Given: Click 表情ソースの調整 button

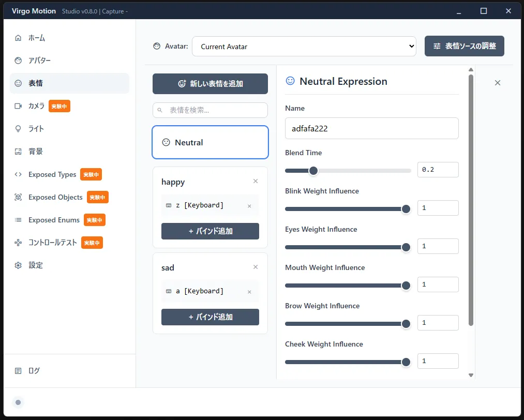Looking at the screenshot, I should pos(464,46).
